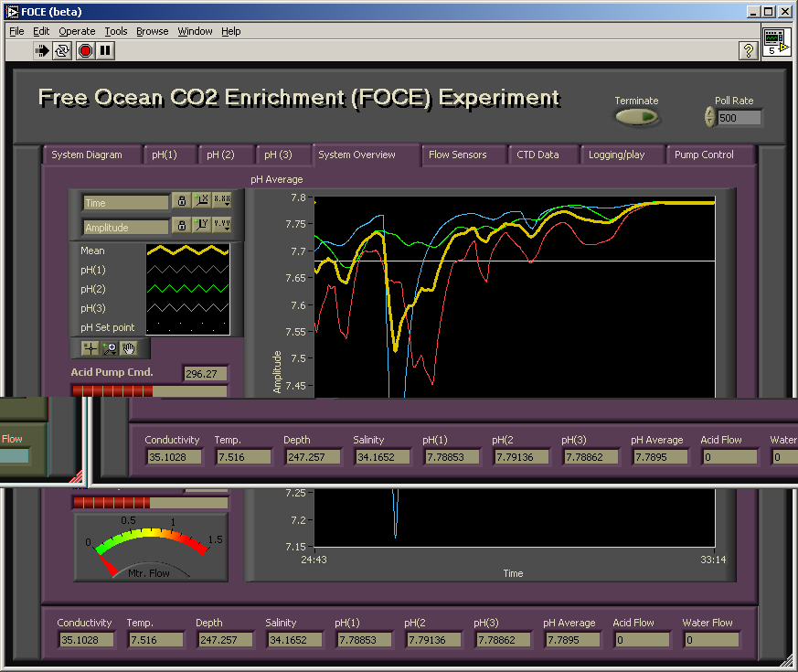
Task: Click the VI icon pane at top right
Action: tap(777, 42)
